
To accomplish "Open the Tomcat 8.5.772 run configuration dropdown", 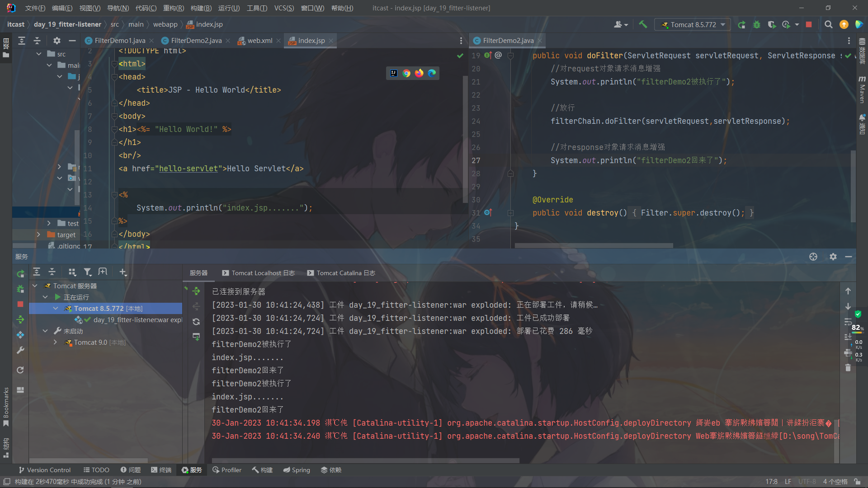I will (x=693, y=24).
